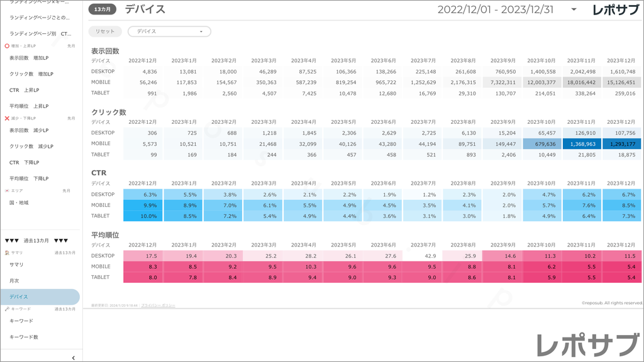
Task: Click the red X 減少・下降LP section icon
Action: (7, 118)
